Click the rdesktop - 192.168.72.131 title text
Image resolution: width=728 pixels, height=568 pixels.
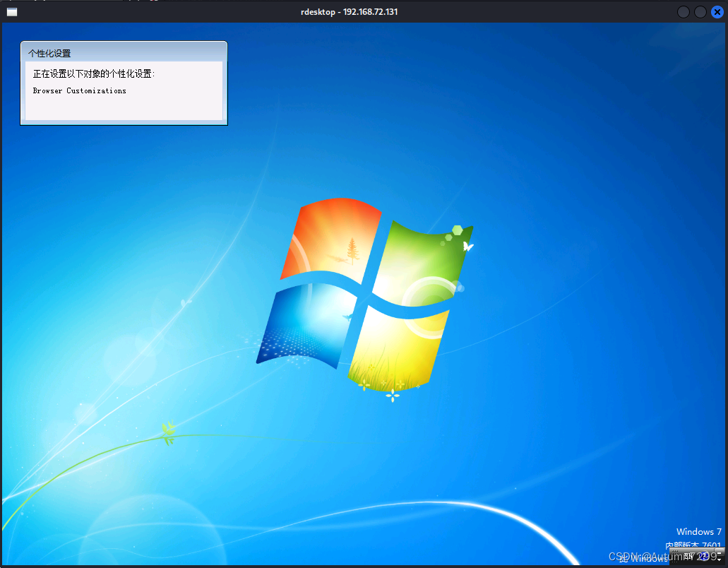point(349,12)
